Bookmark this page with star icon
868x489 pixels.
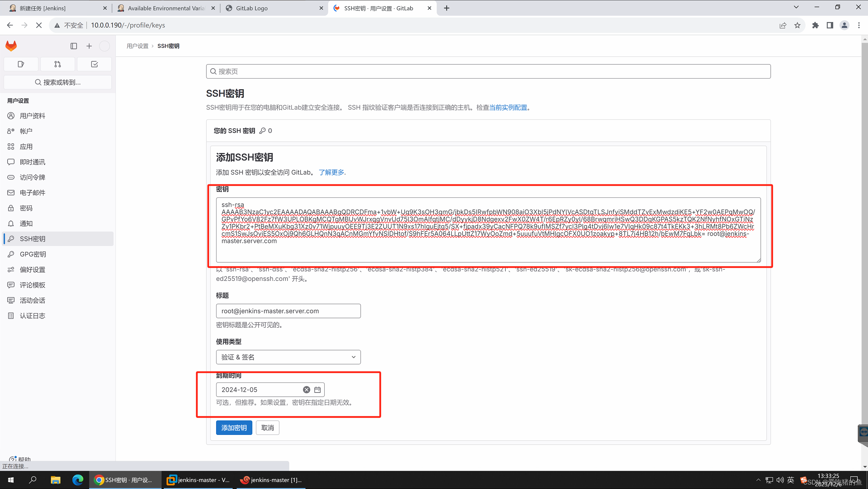(797, 25)
